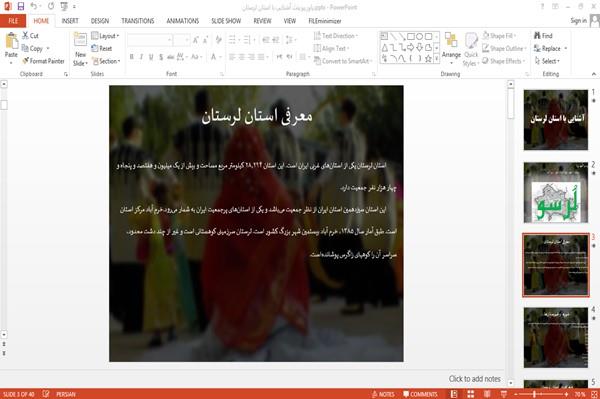600x399 pixels.
Task: Toggle the Comments pane from status bar
Action: tap(420, 394)
